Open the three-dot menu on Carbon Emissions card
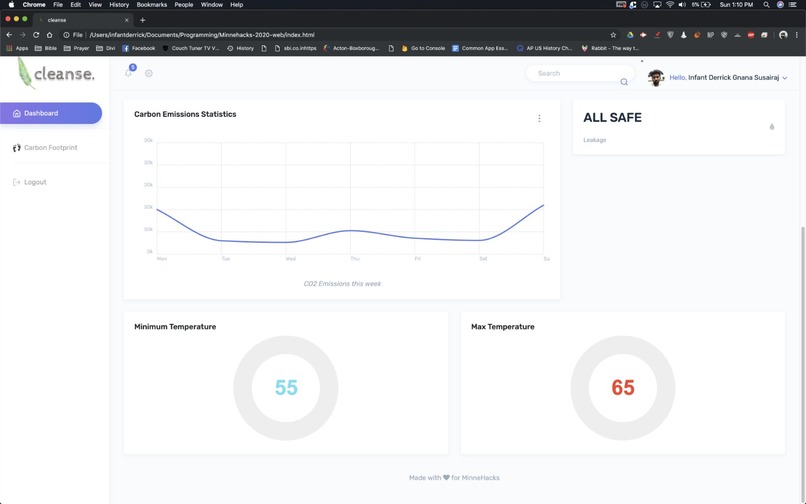 (x=539, y=118)
